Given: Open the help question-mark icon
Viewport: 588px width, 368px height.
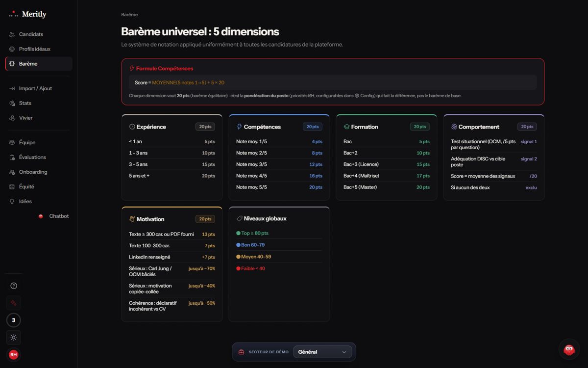Looking at the screenshot, I should click(14, 286).
